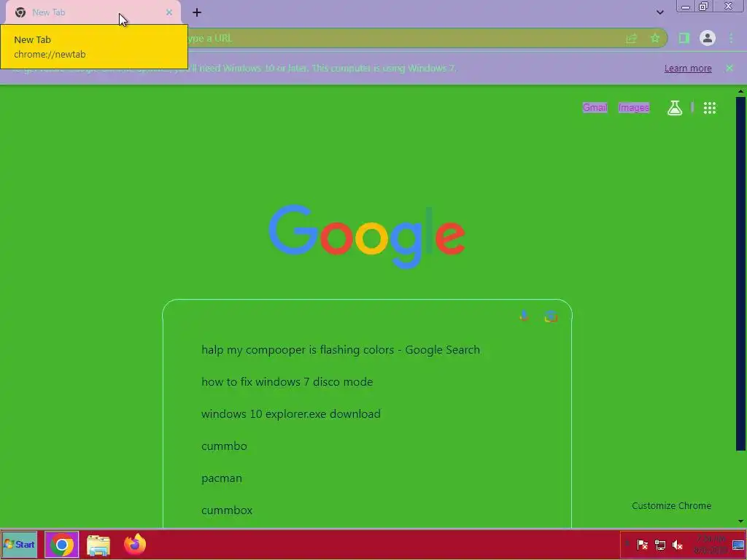Open Action Center flag tray icon

coord(642,545)
